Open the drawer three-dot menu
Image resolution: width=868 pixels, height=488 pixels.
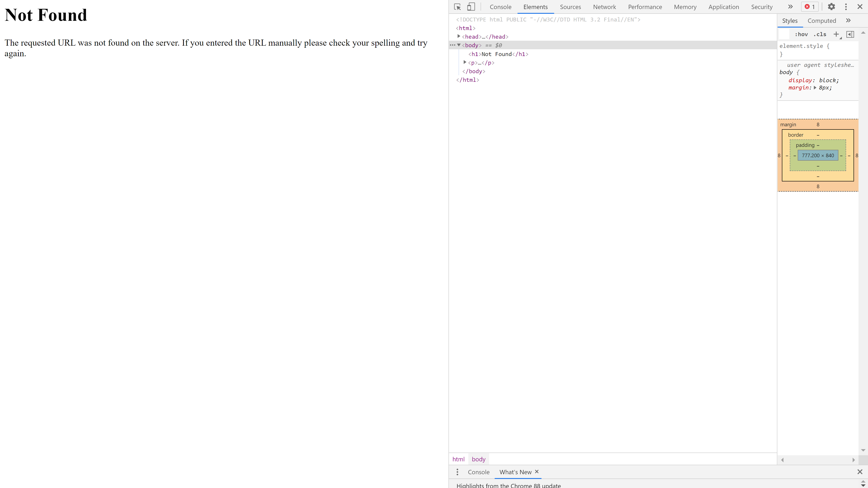click(457, 472)
